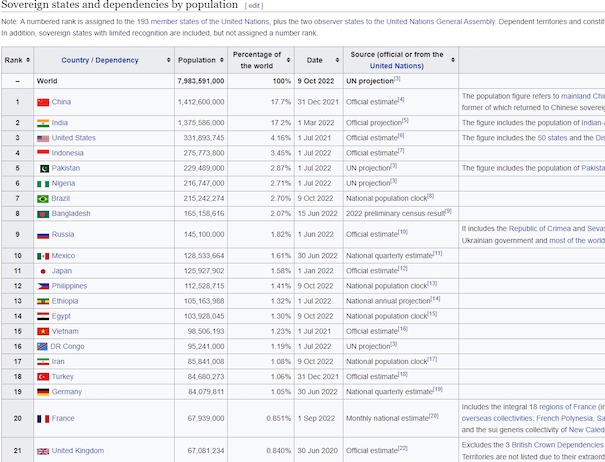Click the France flag icon
Viewport: 605px width, 462px height.
click(x=43, y=419)
